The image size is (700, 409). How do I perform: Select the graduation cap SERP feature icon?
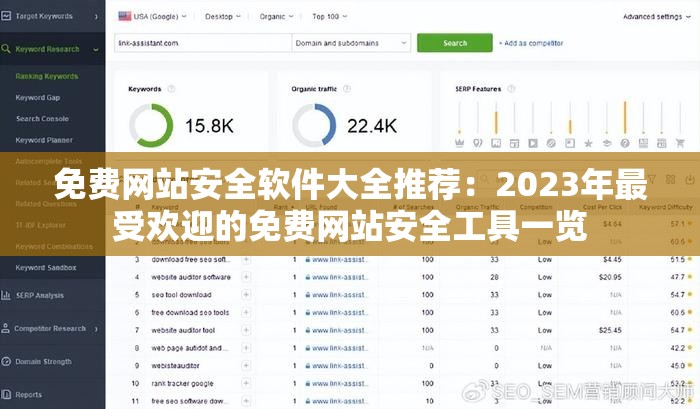(607, 143)
